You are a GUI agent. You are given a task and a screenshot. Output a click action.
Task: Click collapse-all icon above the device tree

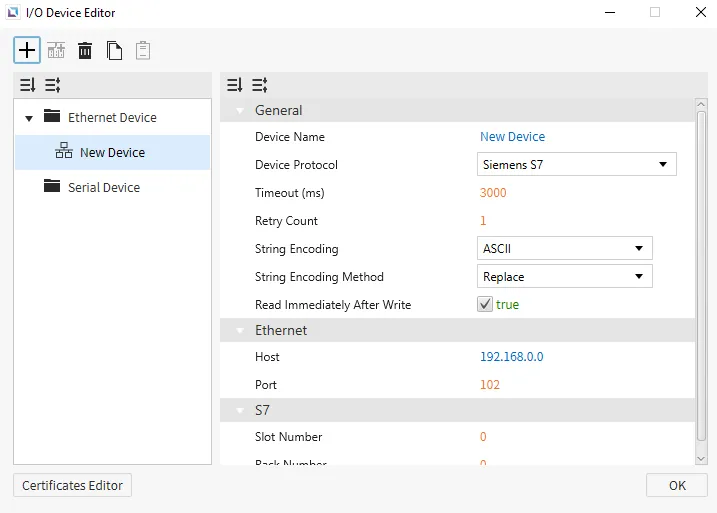27,85
